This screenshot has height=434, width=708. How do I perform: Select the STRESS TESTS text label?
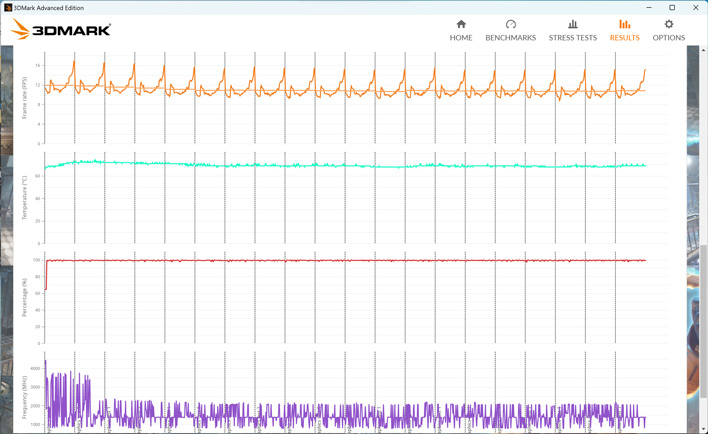click(x=572, y=38)
